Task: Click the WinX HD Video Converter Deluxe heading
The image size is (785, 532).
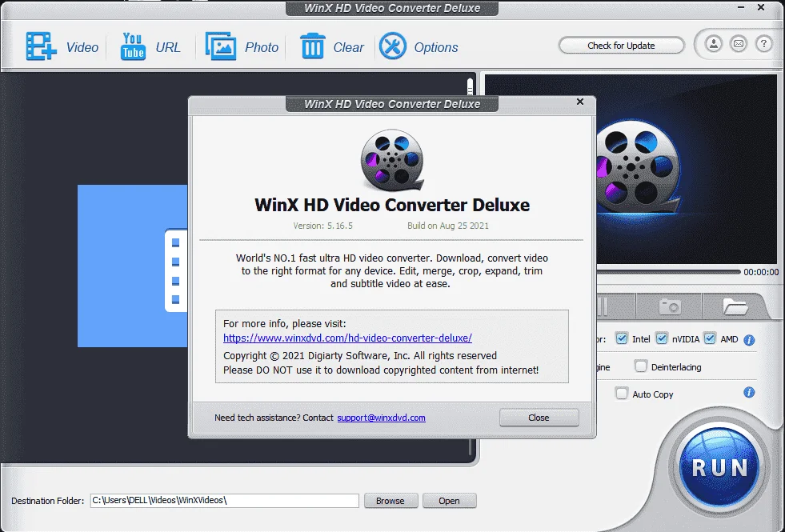Action: click(392, 205)
